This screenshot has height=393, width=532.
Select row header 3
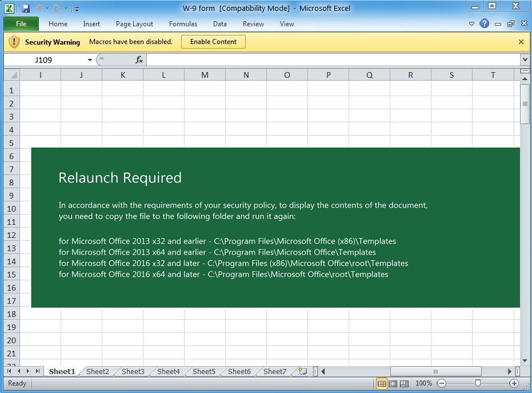[x=11, y=117]
